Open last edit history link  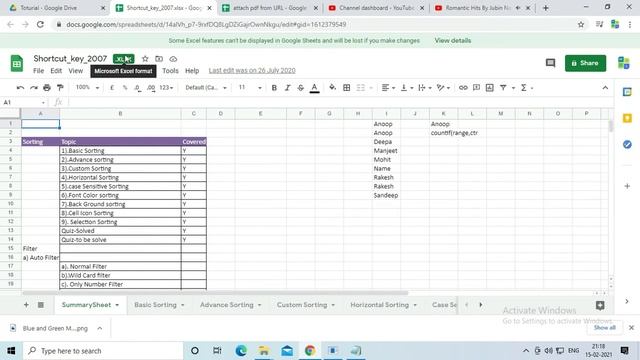(x=252, y=71)
